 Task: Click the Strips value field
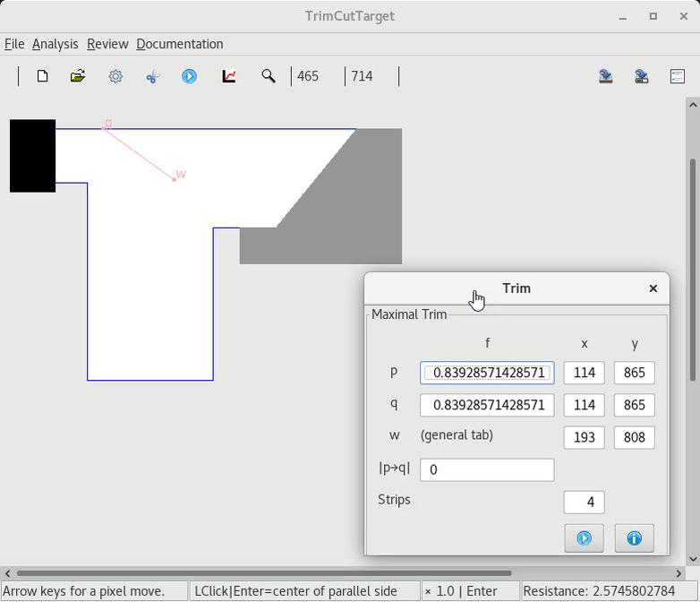point(584,502)
